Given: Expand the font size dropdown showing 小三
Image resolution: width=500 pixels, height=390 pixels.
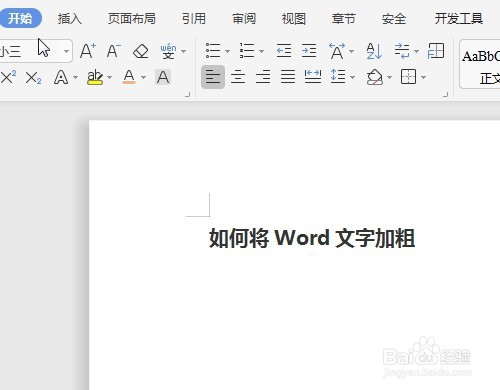Looking at the screenshot, I should click(66, 51).
